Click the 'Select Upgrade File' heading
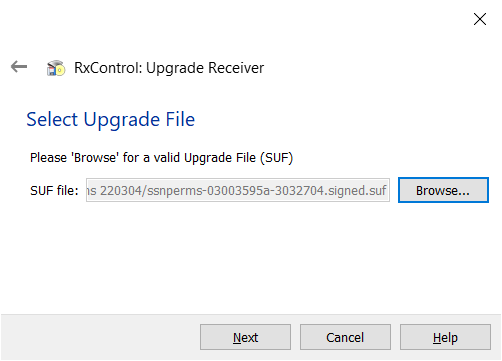 pyautogui.click(x=111, y=120)
